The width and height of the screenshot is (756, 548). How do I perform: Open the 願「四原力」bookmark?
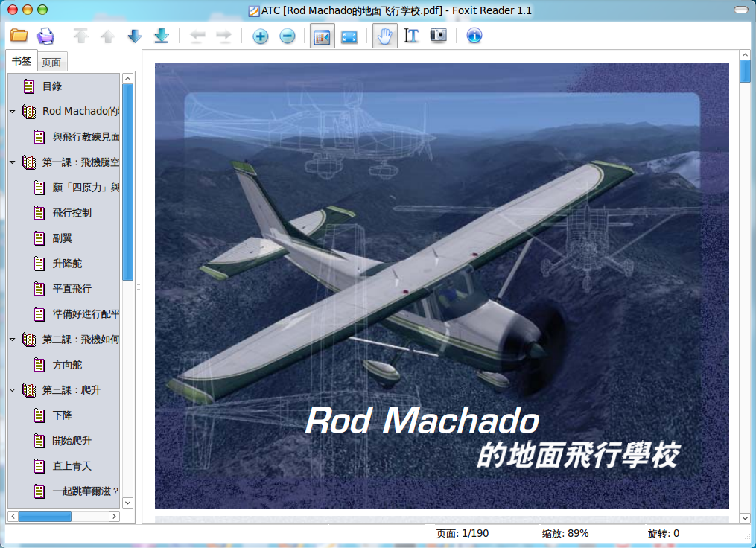tap(86, 188)
